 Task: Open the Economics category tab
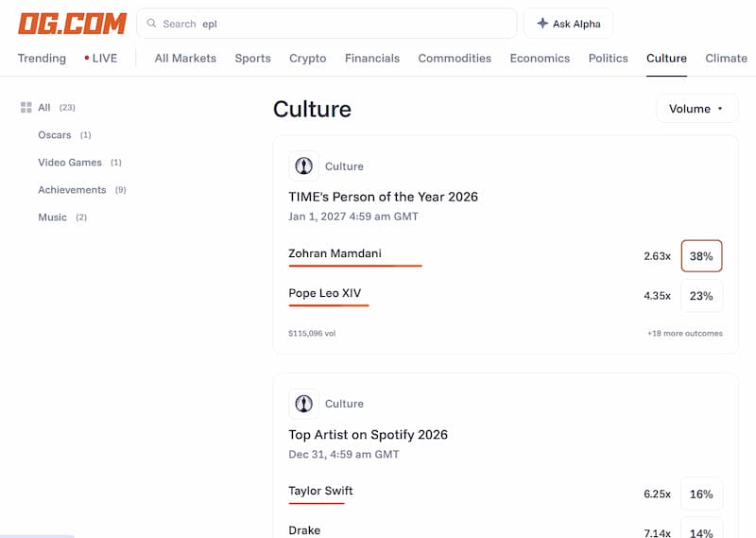click(x=540, y=58)
